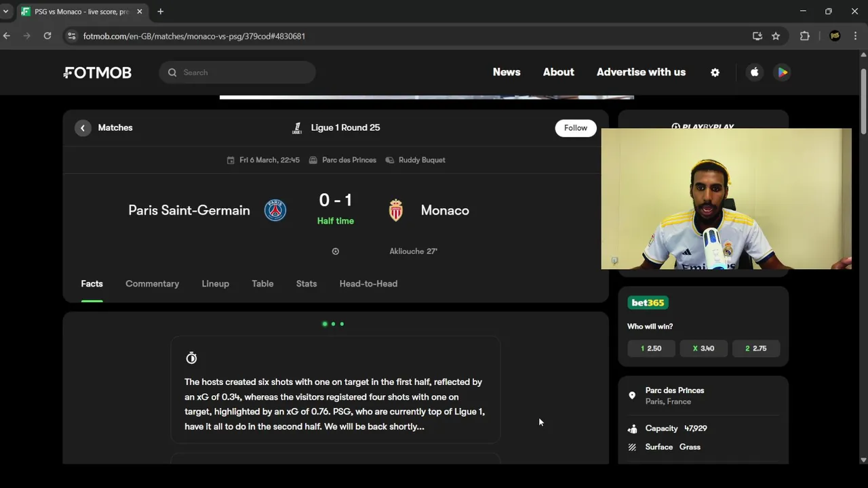
Task: Open the Lineup tab
Action: coord(216,284)
